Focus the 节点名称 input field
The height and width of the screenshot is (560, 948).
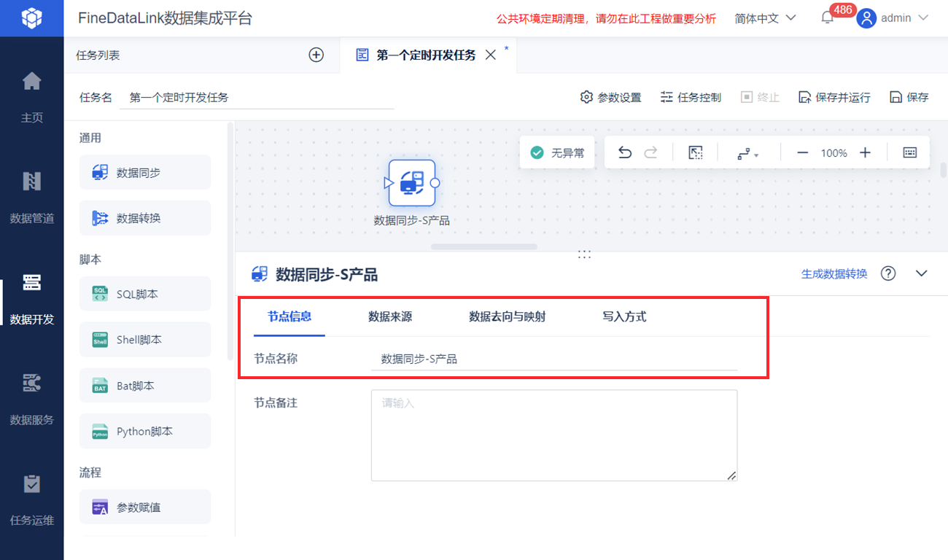tap(554, 359)
